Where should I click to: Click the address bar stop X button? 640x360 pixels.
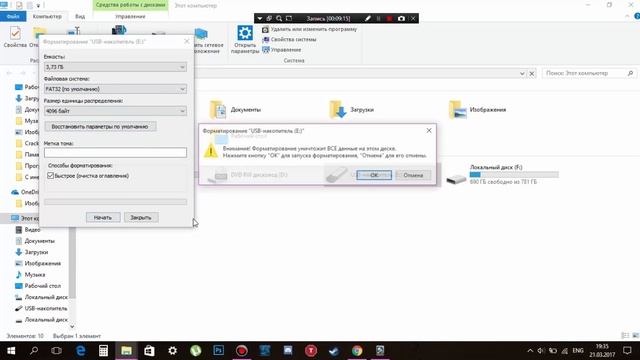[532, 73]
